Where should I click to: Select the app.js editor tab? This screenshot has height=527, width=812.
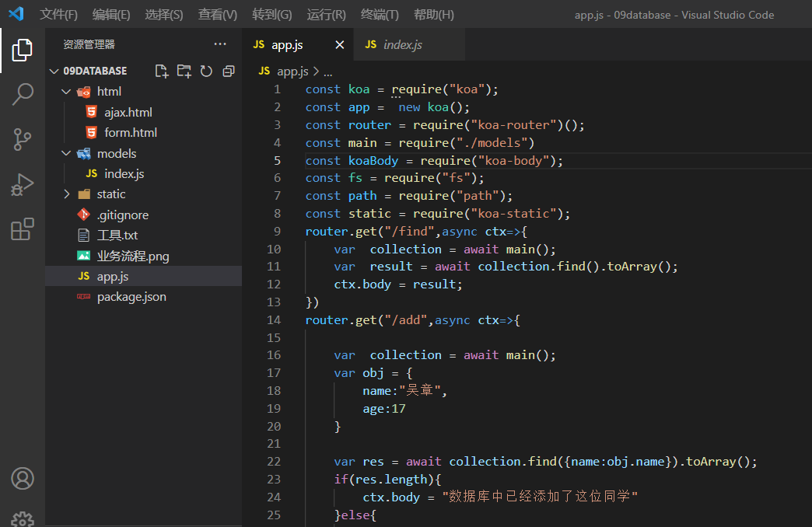(x=298, y=45)
